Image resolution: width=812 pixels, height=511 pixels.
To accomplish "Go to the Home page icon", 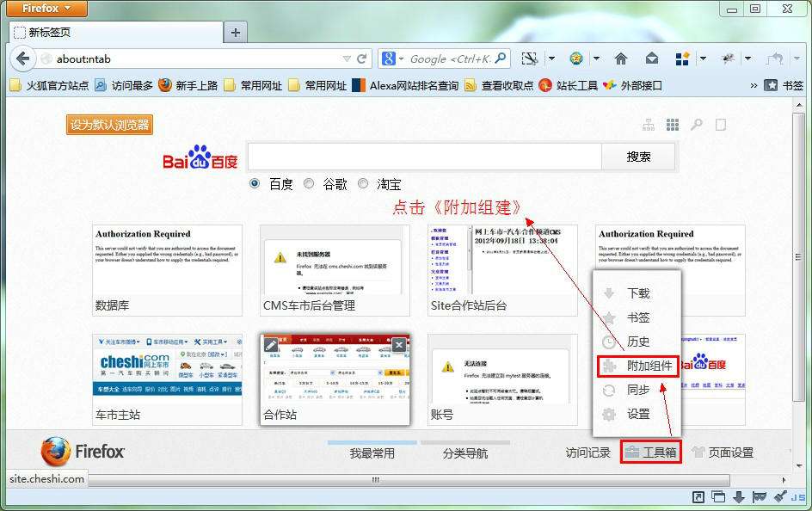I will (621, 58).
